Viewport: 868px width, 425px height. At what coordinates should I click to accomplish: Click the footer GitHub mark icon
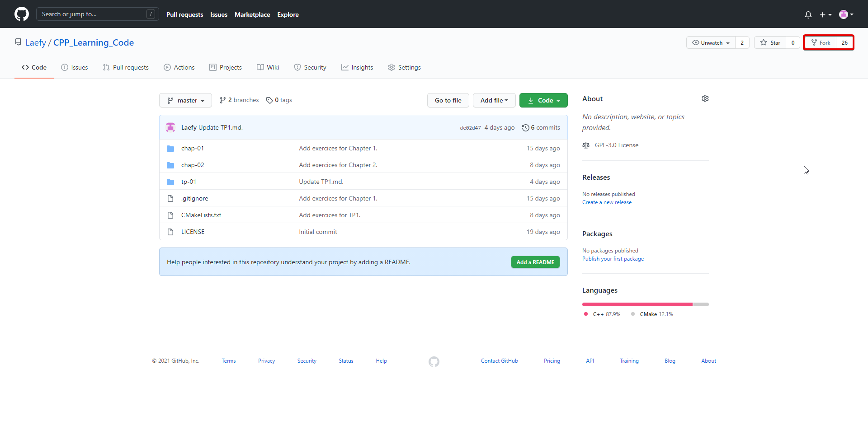point(434,361)
